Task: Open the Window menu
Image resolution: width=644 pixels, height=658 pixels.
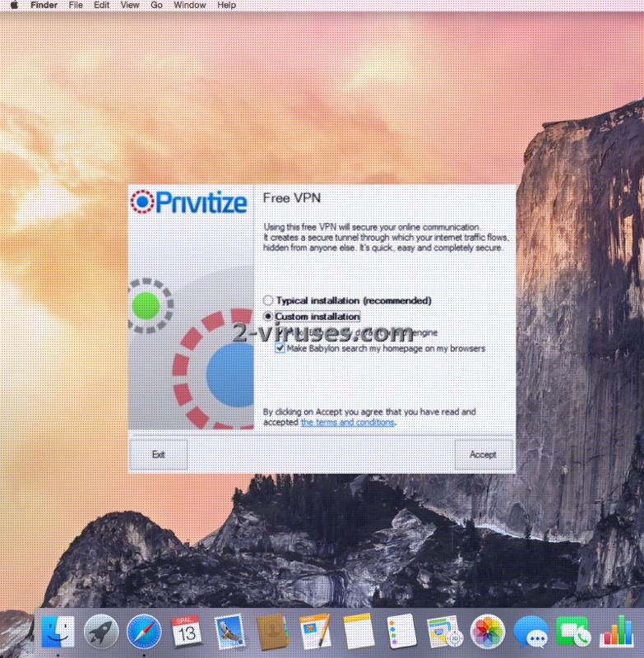Action: (x=190, y=5)
